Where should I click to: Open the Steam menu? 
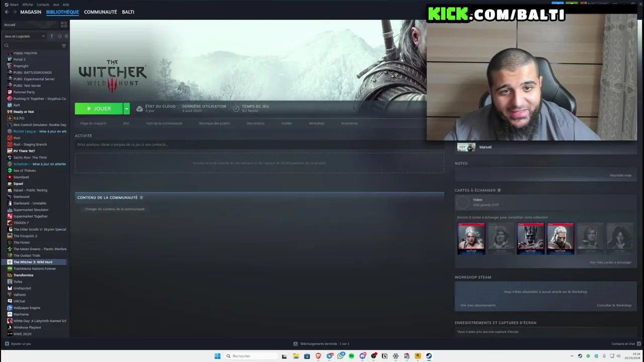14,5
